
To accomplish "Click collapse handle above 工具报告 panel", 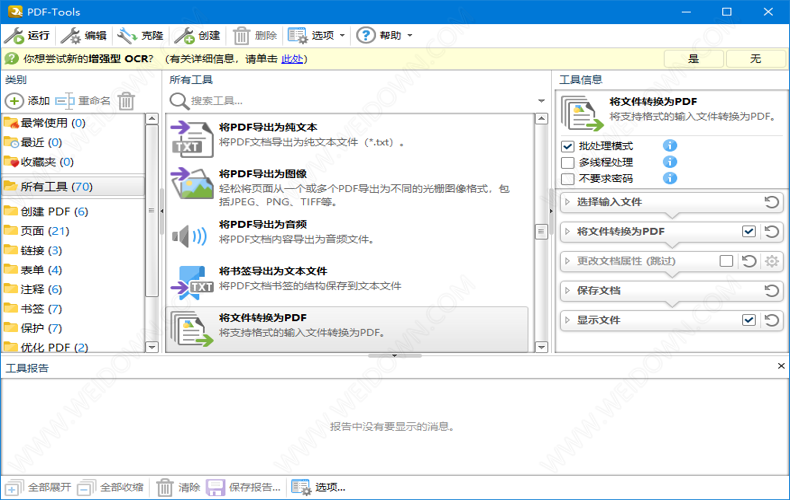I will (394, 355).
